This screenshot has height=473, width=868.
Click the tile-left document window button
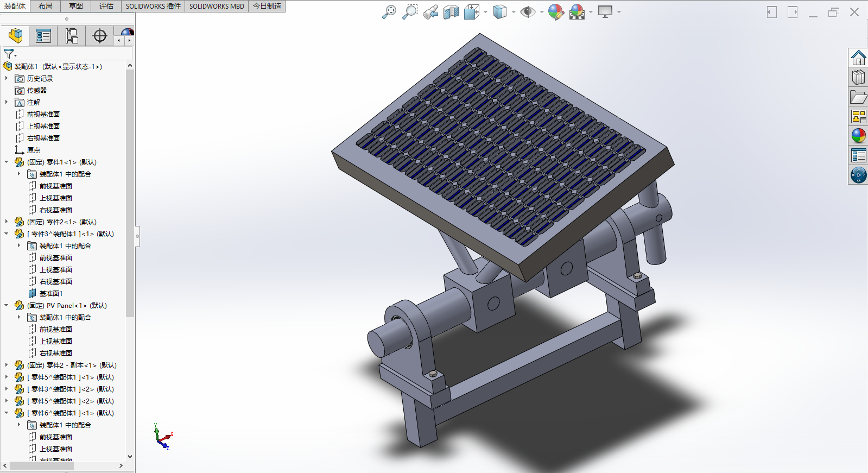[x=772, y=12]
